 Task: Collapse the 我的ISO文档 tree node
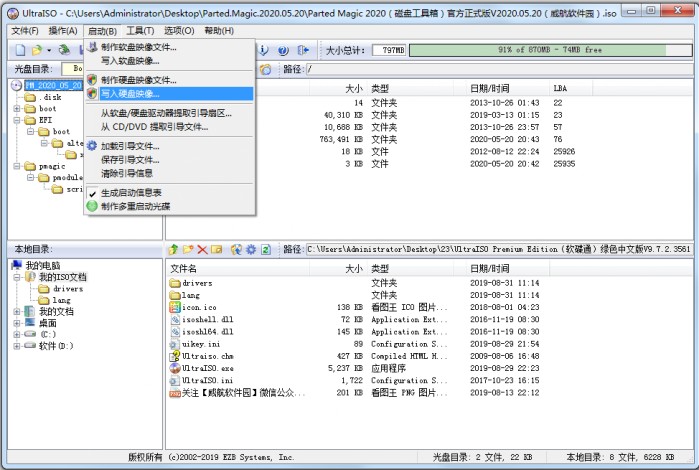(17, 277)
